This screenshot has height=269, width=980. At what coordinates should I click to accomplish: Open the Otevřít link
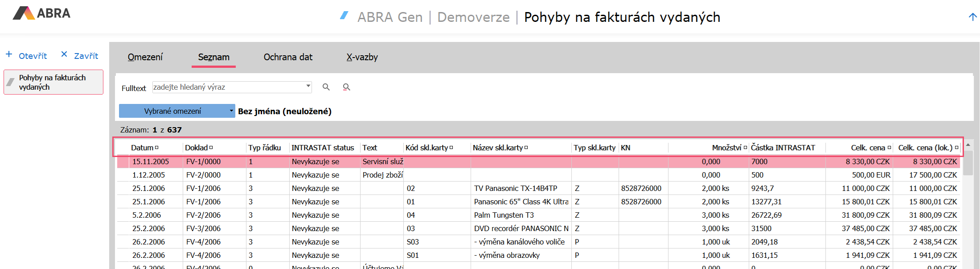(33, 56)
